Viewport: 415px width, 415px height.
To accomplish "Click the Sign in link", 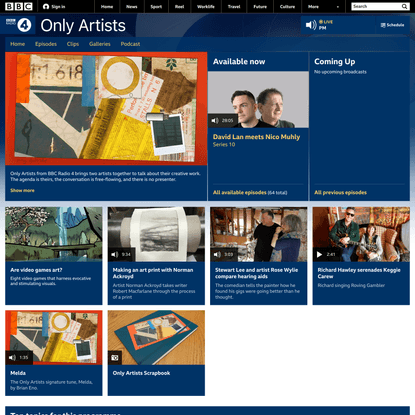I will (58, 7).
